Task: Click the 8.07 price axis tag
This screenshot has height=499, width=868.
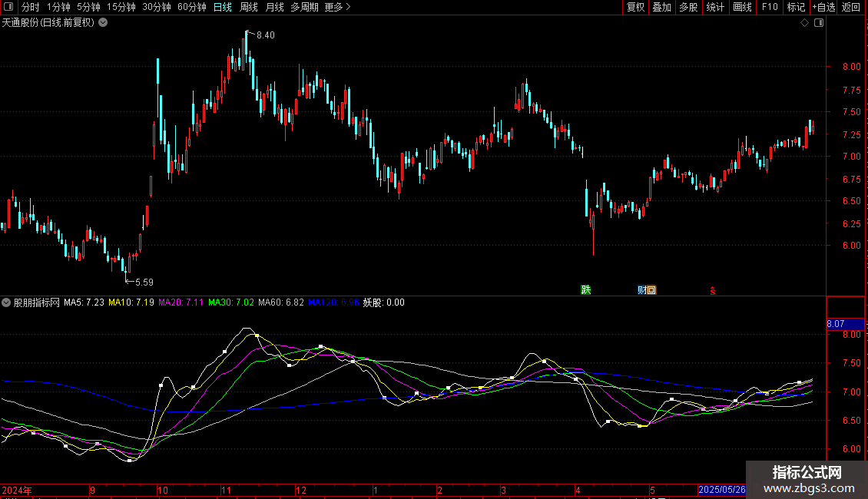Action: (x=845, y=324)
